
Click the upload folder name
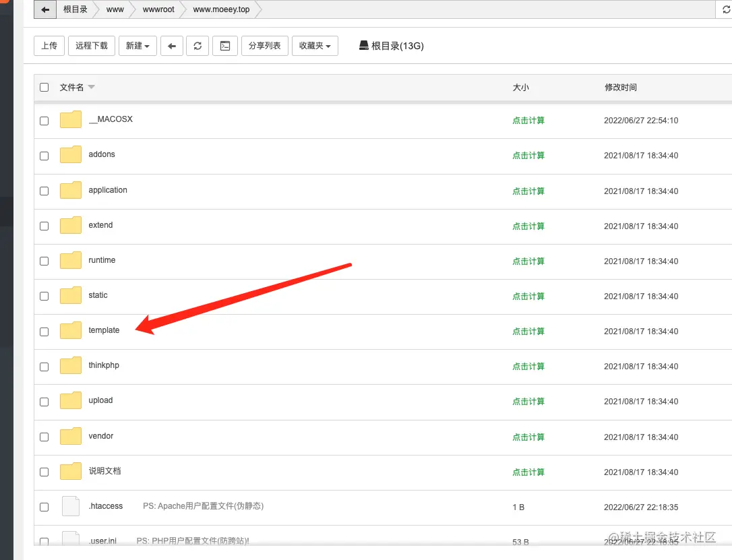click(100, 400)
